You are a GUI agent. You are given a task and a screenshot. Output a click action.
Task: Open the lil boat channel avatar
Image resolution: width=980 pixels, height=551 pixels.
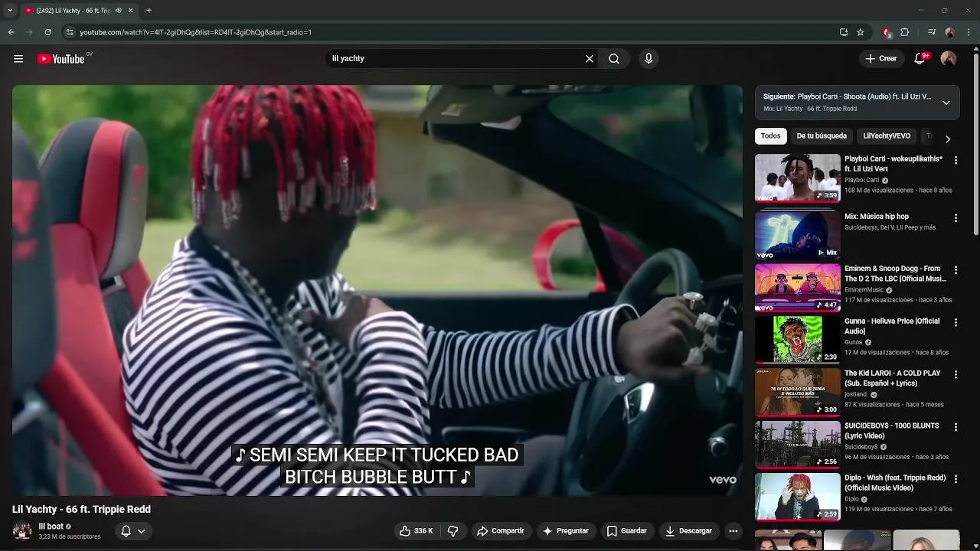22,530
